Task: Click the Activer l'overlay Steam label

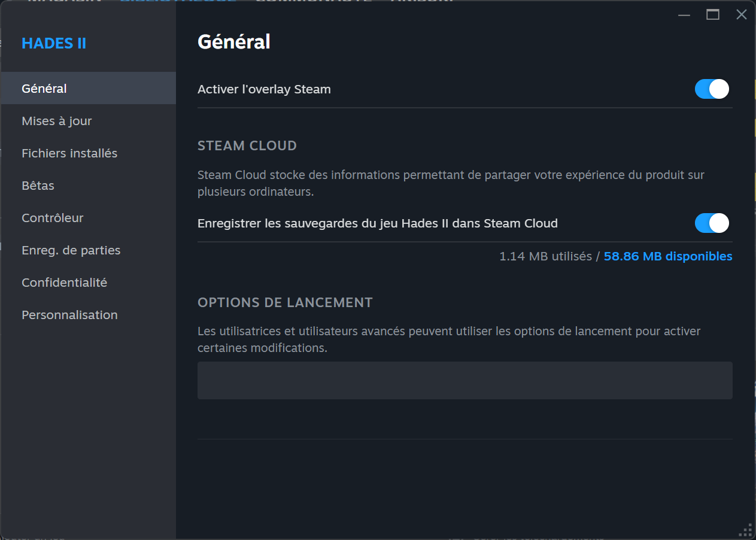Action: point(264,89)
